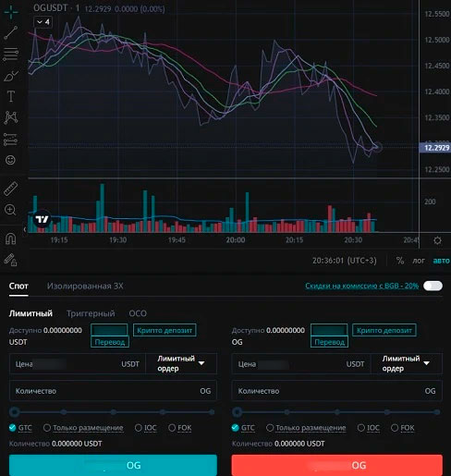Select the crosshair cursor tool
The image size is (451, 476).
pyautogui.click(x=11, y=12)
